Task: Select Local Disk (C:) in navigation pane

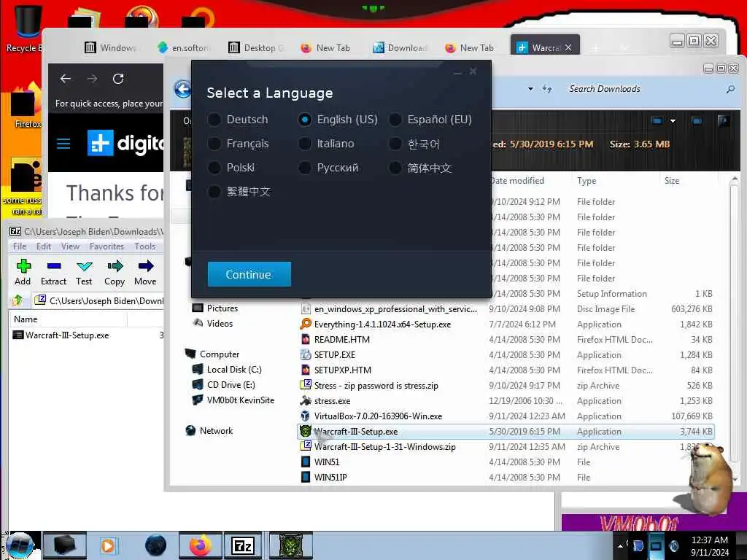Action: tap(227, 369)
